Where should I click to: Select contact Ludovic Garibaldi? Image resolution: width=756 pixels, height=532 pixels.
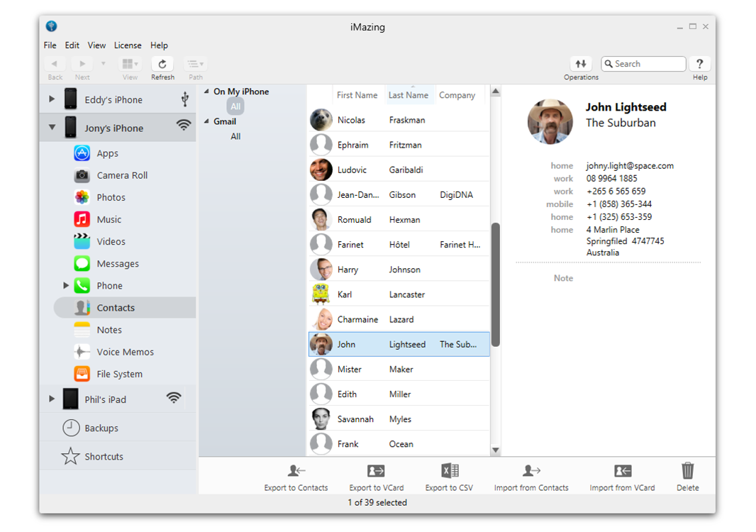(x=399, y=170)
